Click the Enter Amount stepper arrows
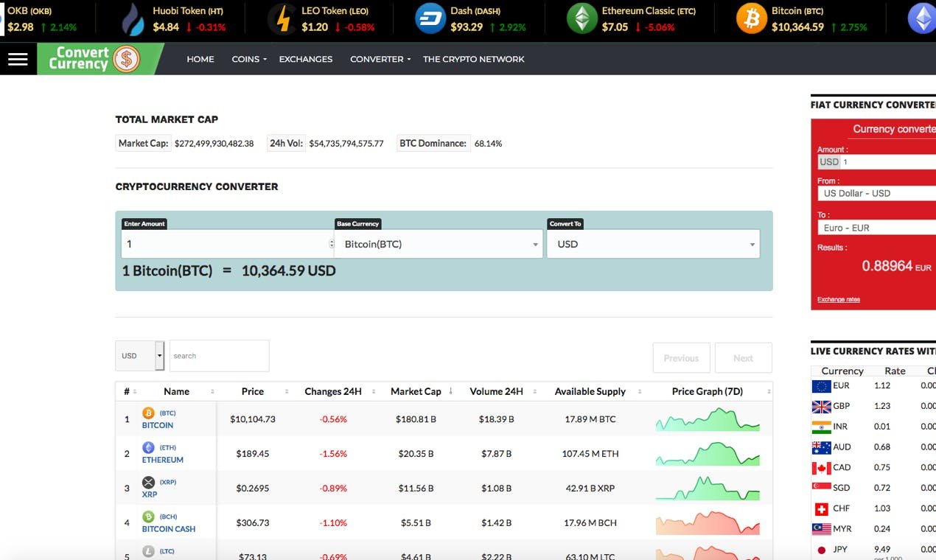This screenshot has height=560, width=936. [x=331, y=244]
